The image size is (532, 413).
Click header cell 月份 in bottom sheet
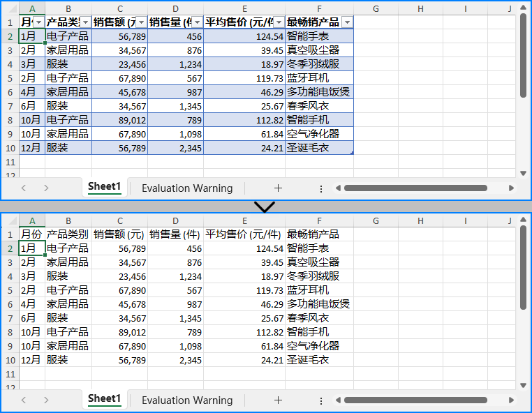pos(32,234)
